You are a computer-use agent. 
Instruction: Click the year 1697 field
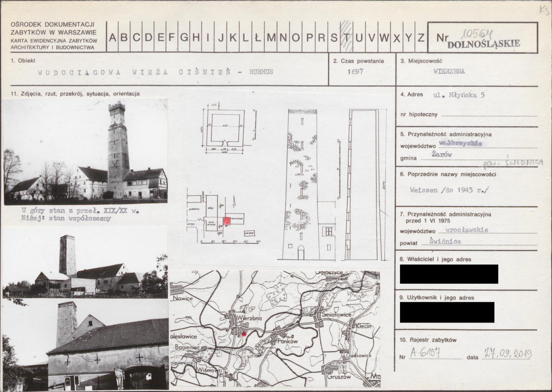pos(355,71)
